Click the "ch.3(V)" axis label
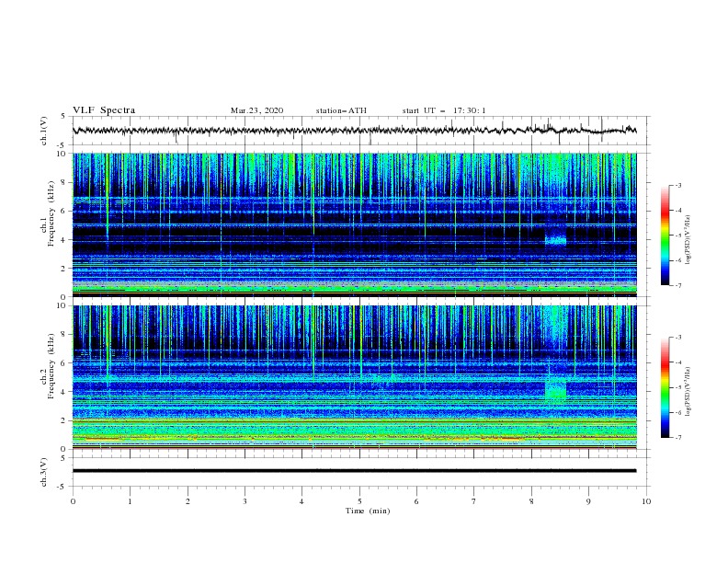Viewport: 728px width, 563px height. tap(44, 472)
